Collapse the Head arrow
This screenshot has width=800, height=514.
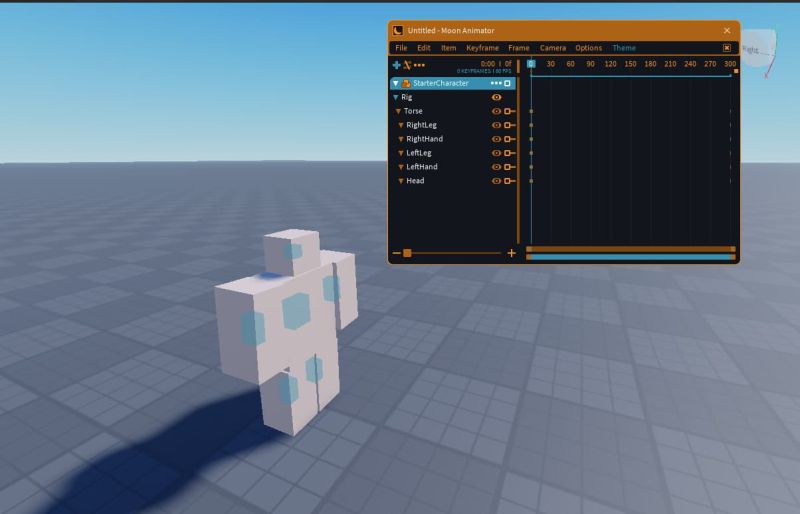tap(401, 181)
